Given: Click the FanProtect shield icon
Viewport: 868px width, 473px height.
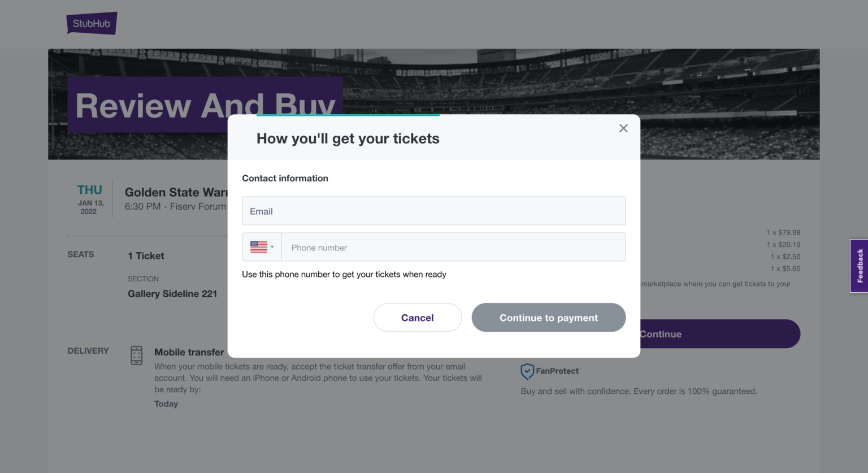Looking at the screenshot, I should click(527, 371).
